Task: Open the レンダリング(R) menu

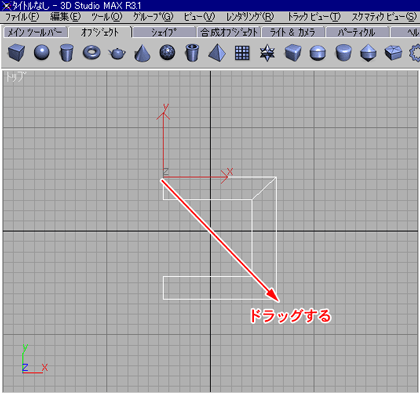Action: pos(250,16)
